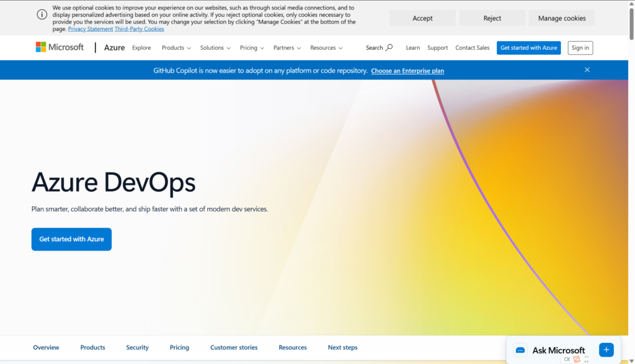The width and height of the screenshot is (635, 364).
Task: Open the Pricing dropdown in top navigation
Action: pos(252,48)
